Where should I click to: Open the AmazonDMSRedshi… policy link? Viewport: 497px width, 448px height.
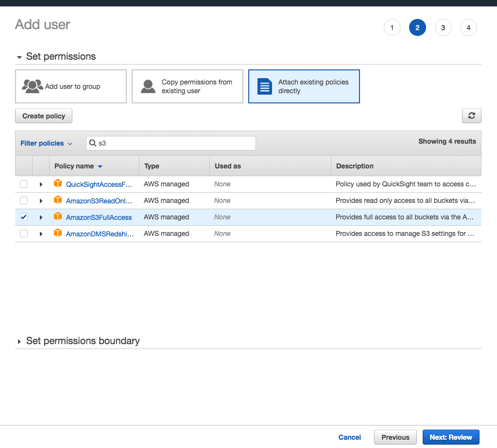coord(100,233)
